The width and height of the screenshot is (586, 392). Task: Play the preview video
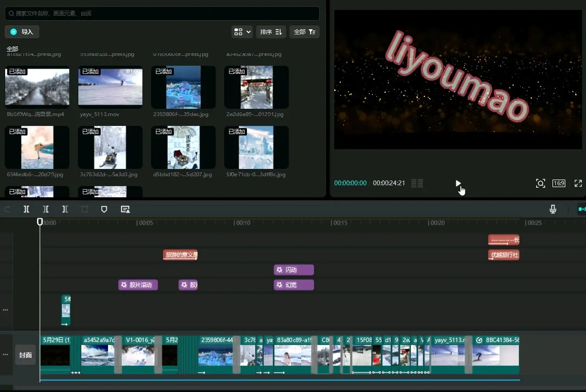[x=458, y=183]
